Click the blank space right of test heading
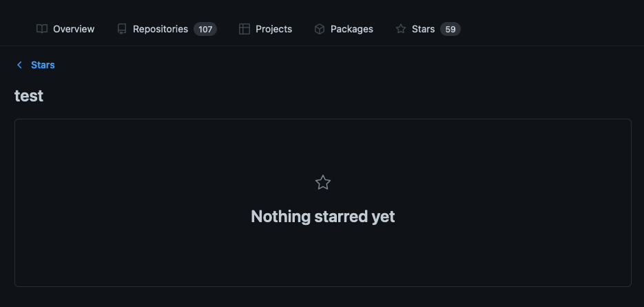 [344, 96]
